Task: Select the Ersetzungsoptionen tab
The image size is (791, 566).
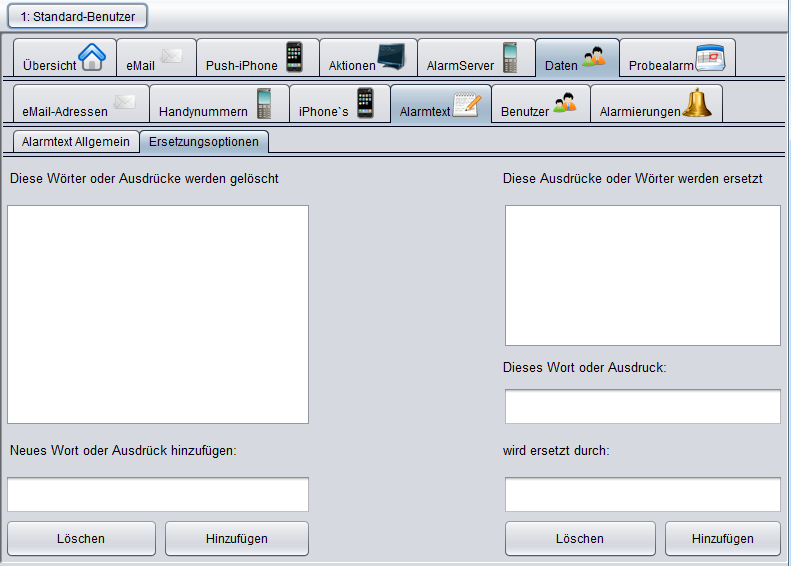Action: 204,142
